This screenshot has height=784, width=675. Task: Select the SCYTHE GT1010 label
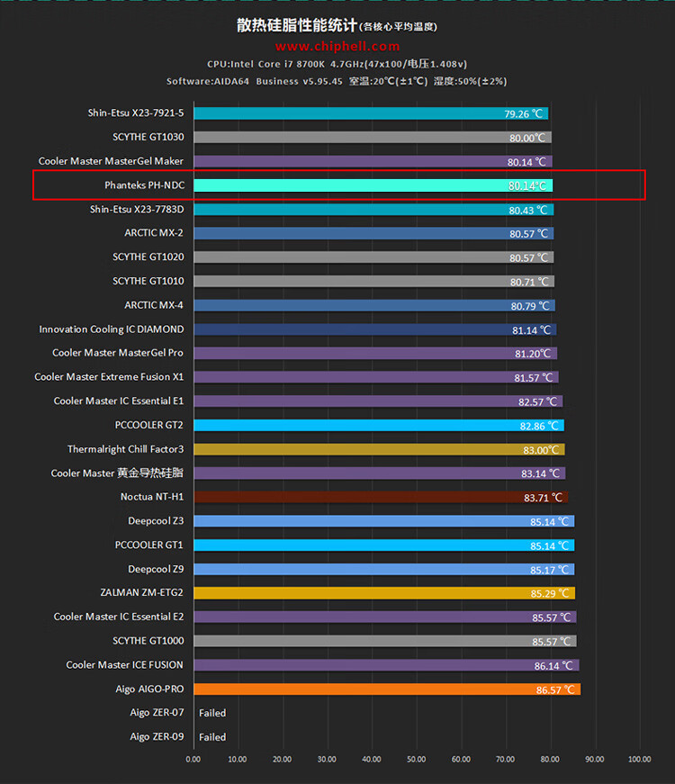click(148, 281)
